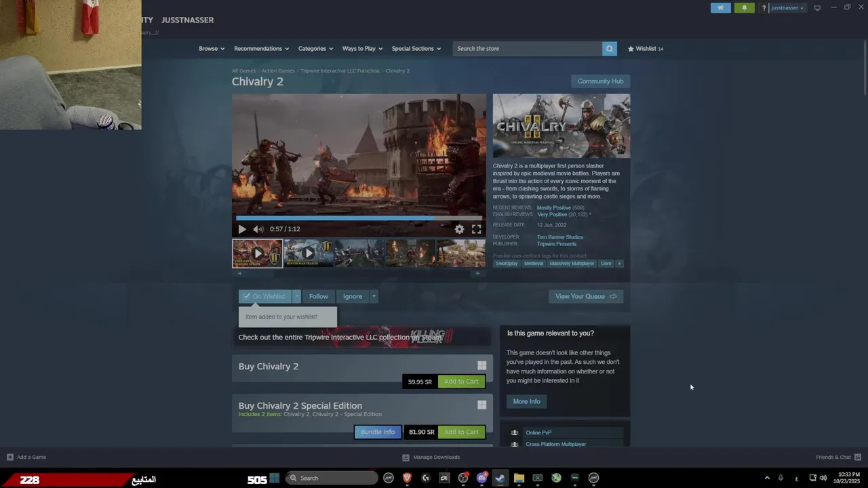Open JUSSTNASSER profile tab
868x488 pixels.
tap(187, 20)
